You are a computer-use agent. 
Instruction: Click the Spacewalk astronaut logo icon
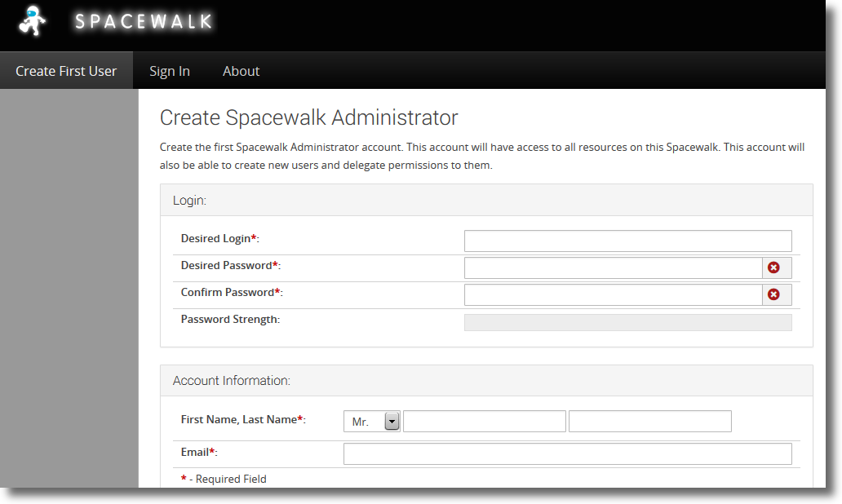32,21
